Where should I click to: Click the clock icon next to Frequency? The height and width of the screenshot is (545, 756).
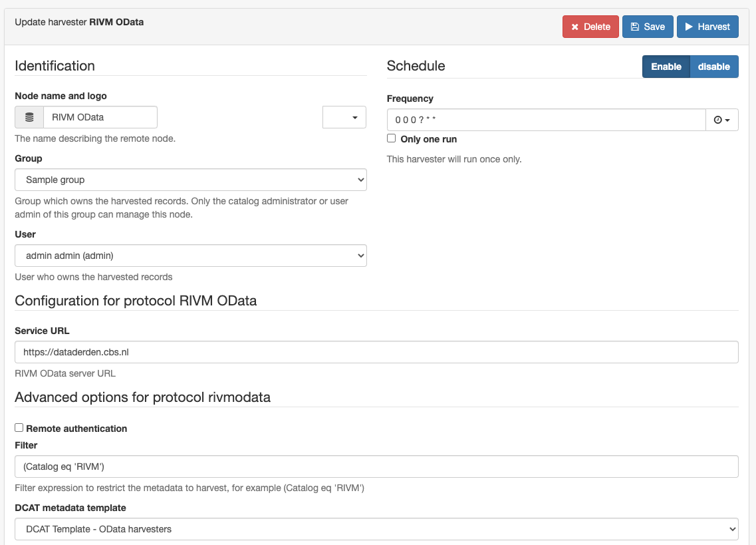(718, 120)
